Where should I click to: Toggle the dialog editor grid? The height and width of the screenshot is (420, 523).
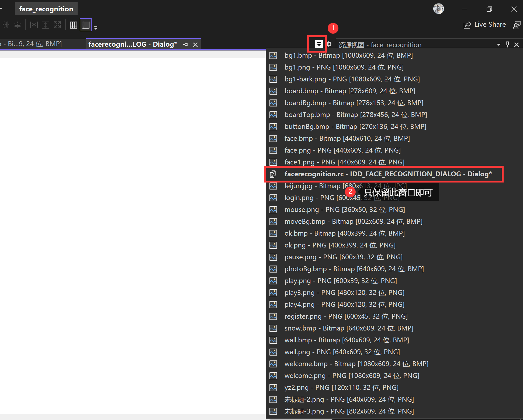73,25
